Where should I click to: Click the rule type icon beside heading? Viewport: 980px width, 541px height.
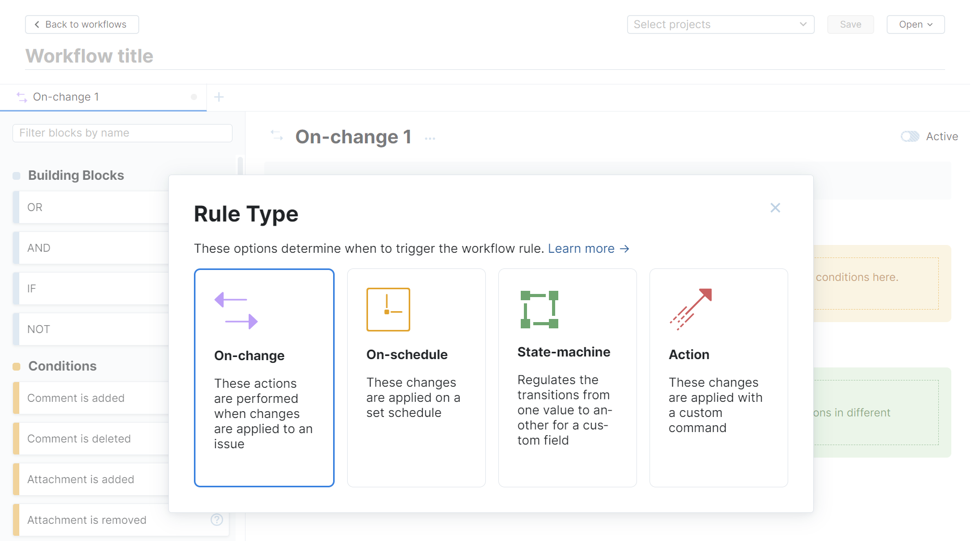(x=277, y=136)
